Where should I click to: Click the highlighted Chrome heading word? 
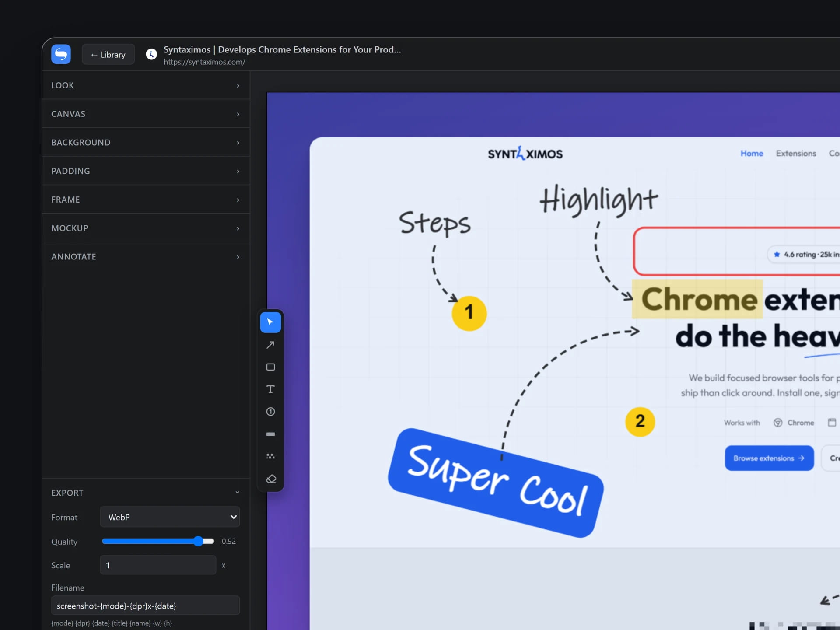[x=699, y=299]
